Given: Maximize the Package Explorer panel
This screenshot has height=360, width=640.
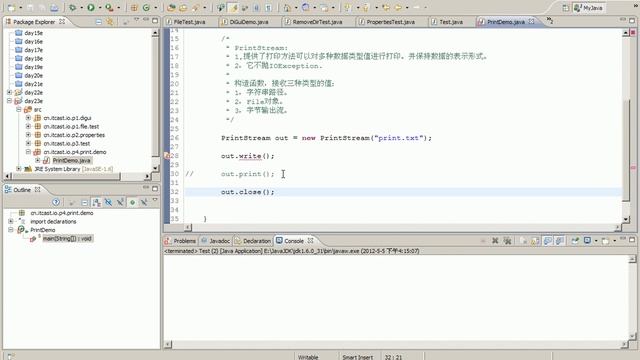Looking at the screenshot, I should click(x=155, y=20).
